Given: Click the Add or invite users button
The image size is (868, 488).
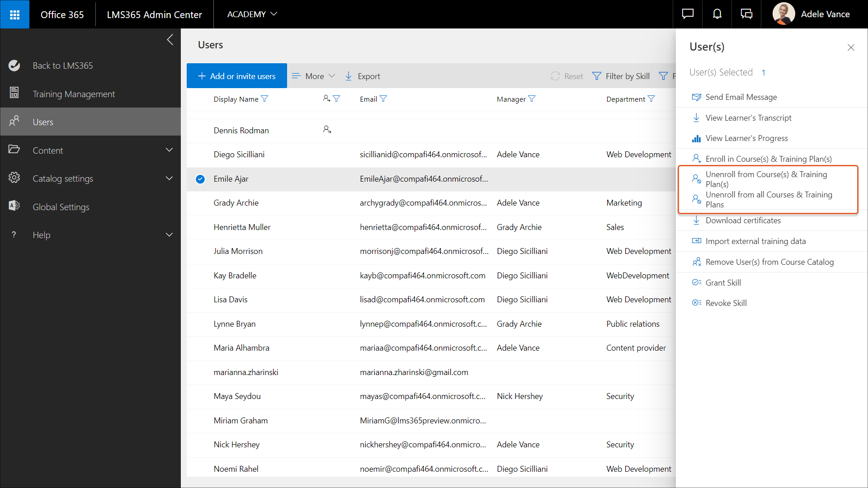Looking at the screenshot, I should (237, 76).
